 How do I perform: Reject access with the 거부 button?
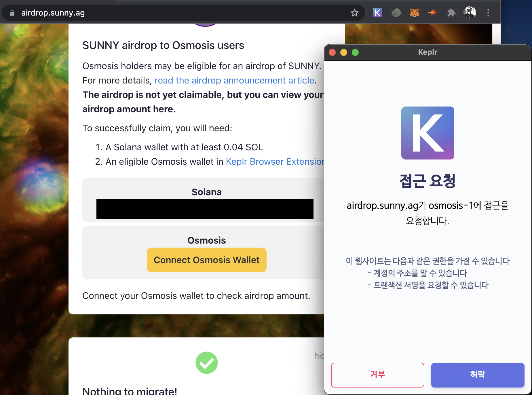pyautogui.click(x=377, y=375)
